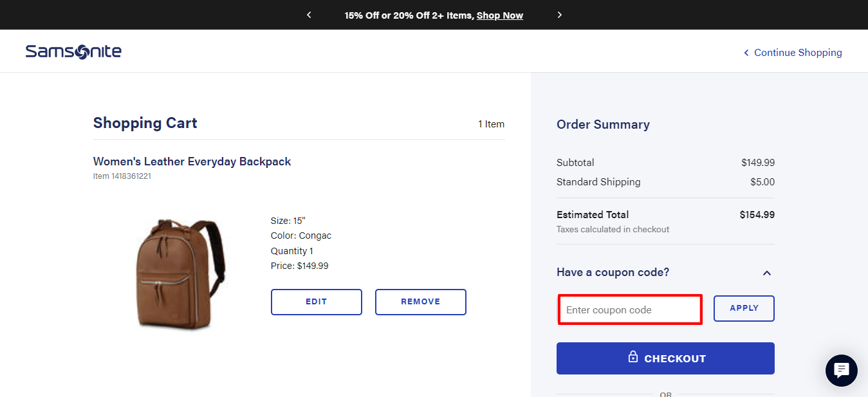Viewport: 868px width, 397px height.
Task: Edit the backpack cart item
Action: 317,302
